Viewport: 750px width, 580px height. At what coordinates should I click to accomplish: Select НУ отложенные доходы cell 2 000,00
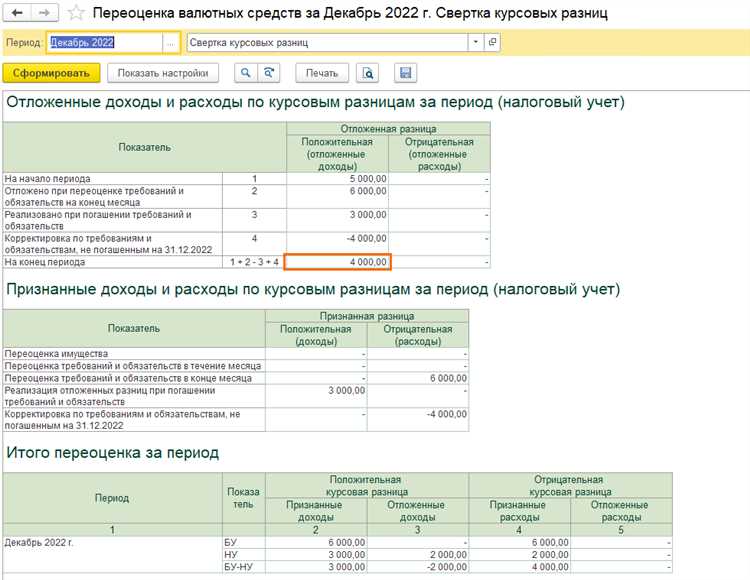click(418, 555)
